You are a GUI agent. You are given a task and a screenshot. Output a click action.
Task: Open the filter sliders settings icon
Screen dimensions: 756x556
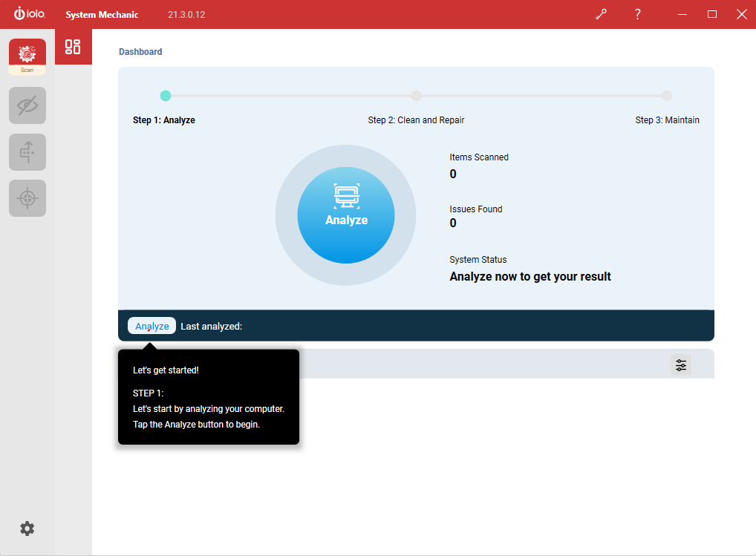pos(681,364)
